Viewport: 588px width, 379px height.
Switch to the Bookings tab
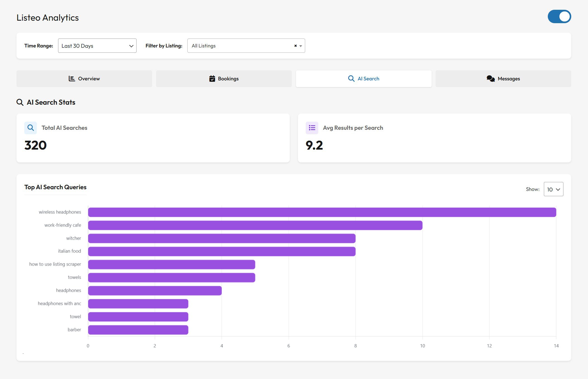(x=223, y=78)
